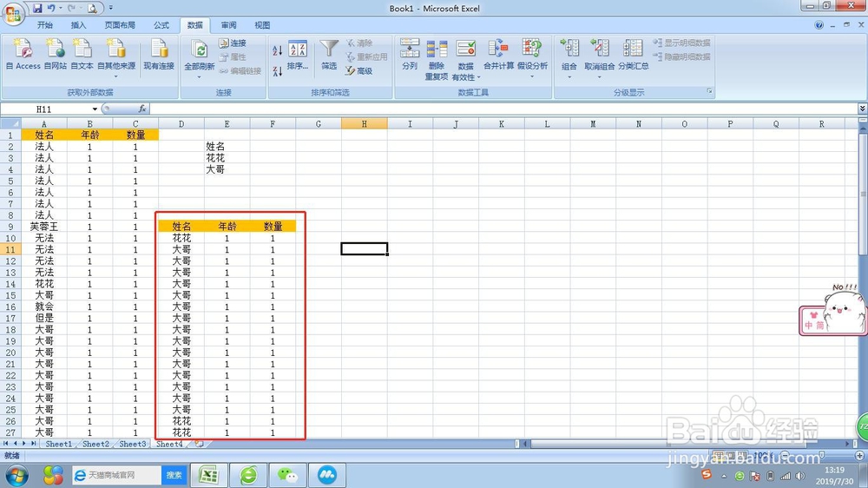Open the Windows Start button

pyautogui.click(x=16, y=475)
